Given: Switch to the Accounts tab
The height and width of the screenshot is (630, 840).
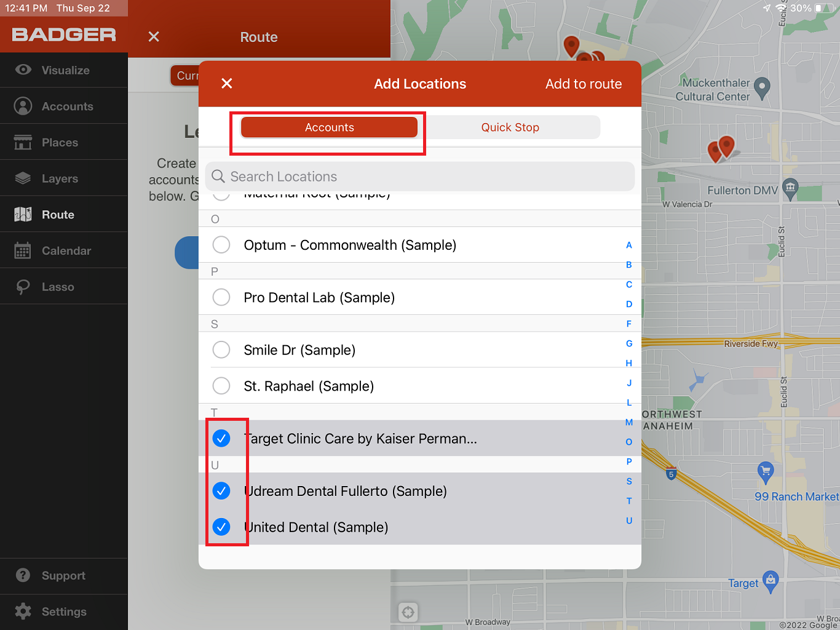Looking at the screenshot, I should pos(330,127).
